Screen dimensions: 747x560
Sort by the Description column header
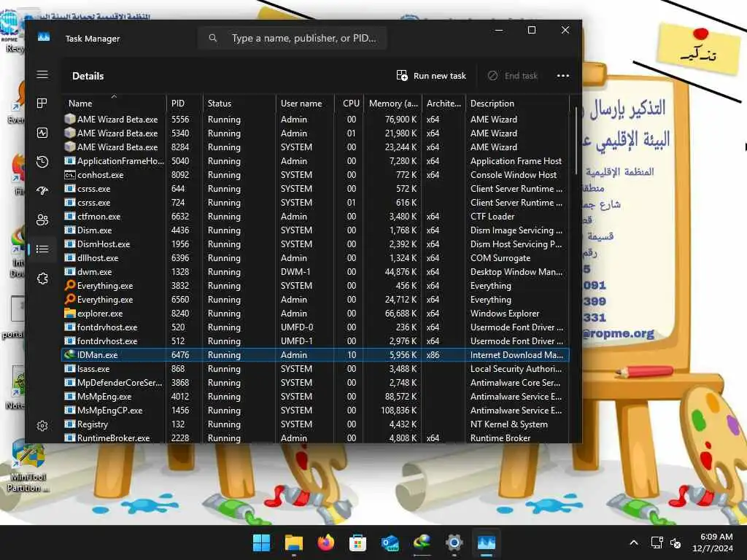click(517, 104)
